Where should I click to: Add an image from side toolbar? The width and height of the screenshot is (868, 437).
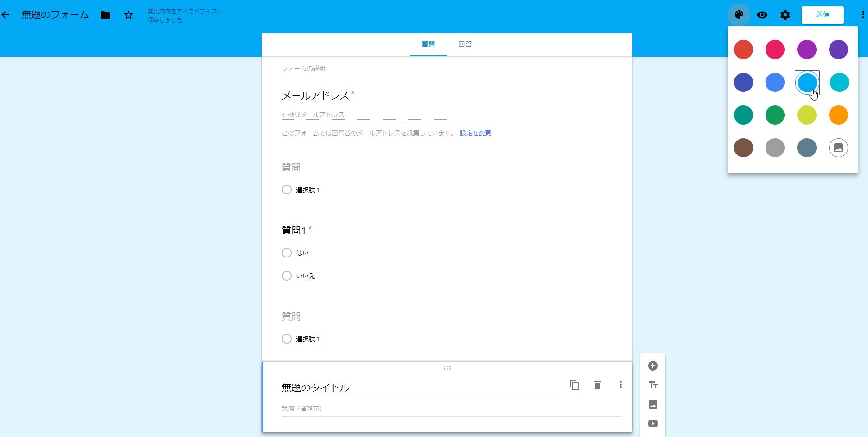tap(653, 404)
